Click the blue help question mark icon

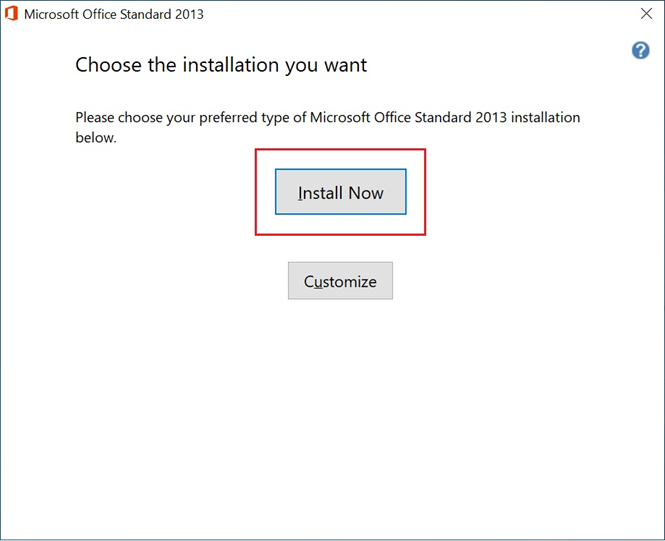(640, 50)
